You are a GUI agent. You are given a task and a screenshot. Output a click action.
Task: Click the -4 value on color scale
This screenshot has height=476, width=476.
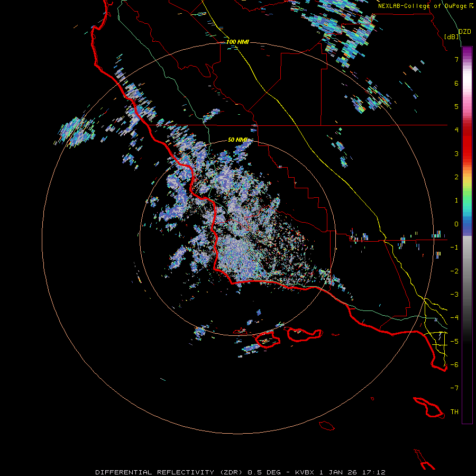[454, 318]
